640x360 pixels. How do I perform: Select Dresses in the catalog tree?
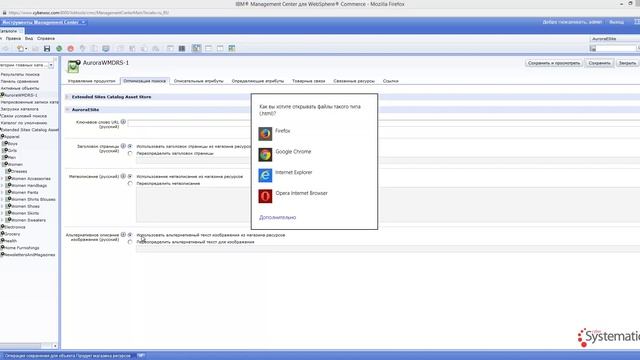coord(19,171)
